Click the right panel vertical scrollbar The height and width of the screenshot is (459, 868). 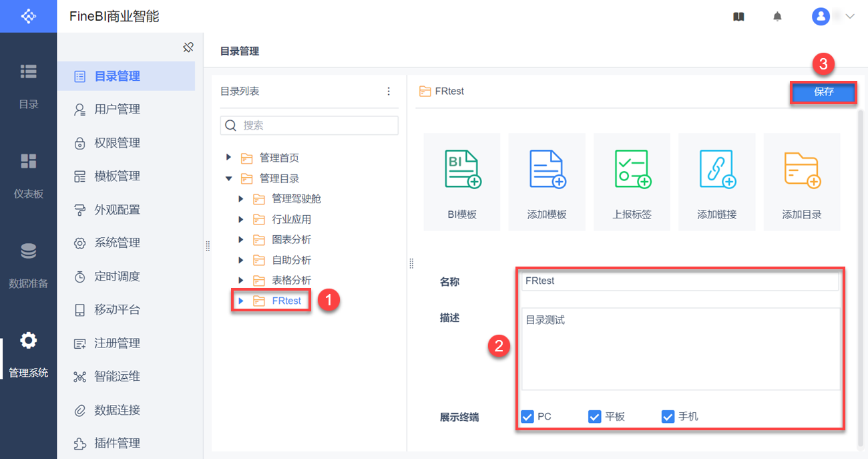tap(860, 279)
